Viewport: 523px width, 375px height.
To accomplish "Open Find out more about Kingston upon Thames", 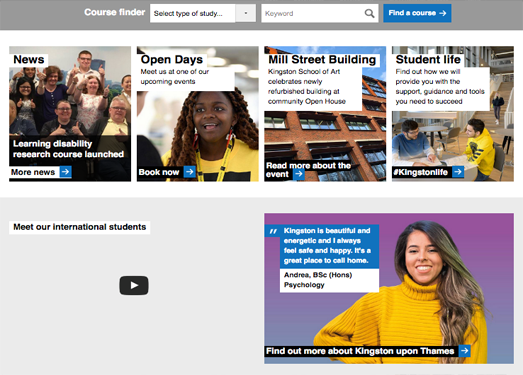I will point(360,351).
